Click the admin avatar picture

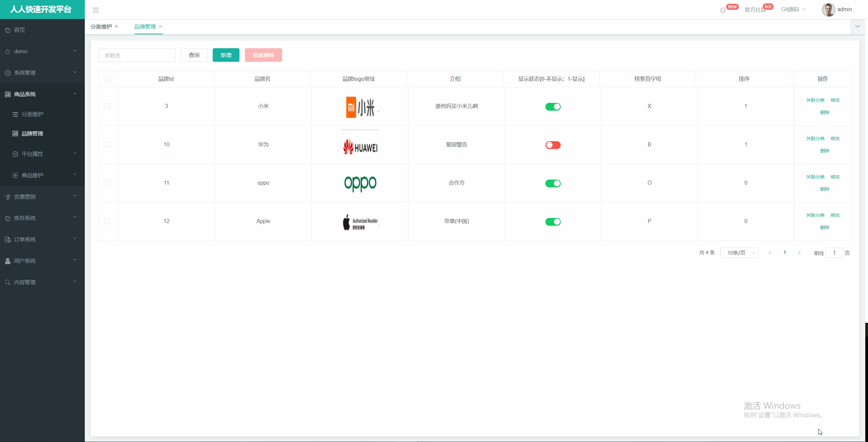tap(828, 10)
